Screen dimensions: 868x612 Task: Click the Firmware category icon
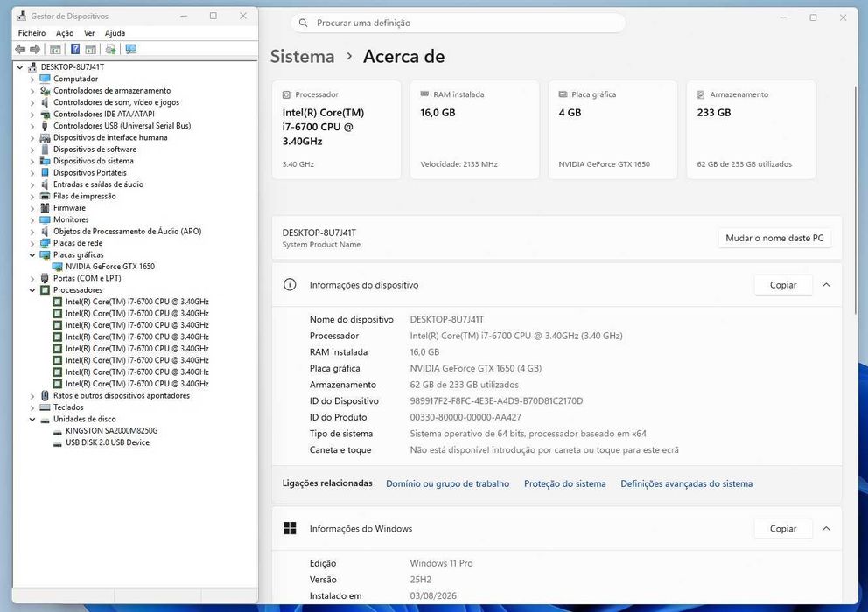[45, 207]
